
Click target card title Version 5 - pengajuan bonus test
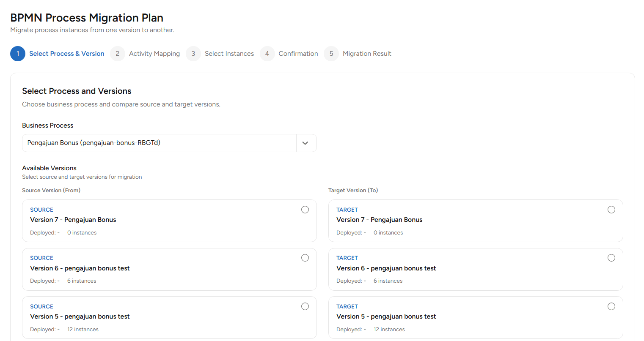386,316
